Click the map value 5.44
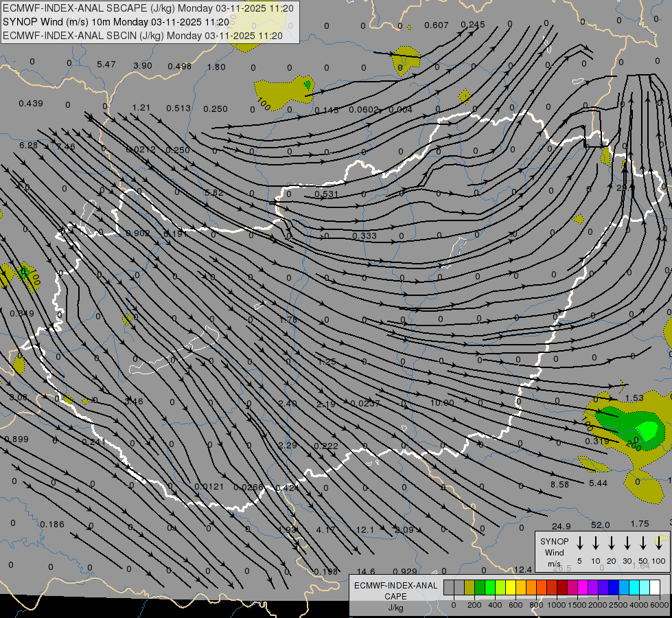The width and height of the screenshot is (672, 618). 598,483
